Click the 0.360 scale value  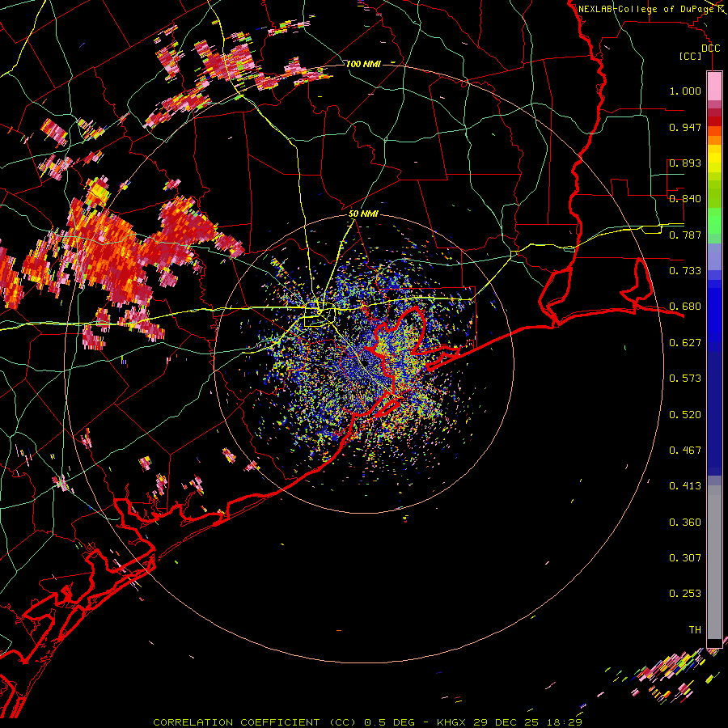pos(685,523)
